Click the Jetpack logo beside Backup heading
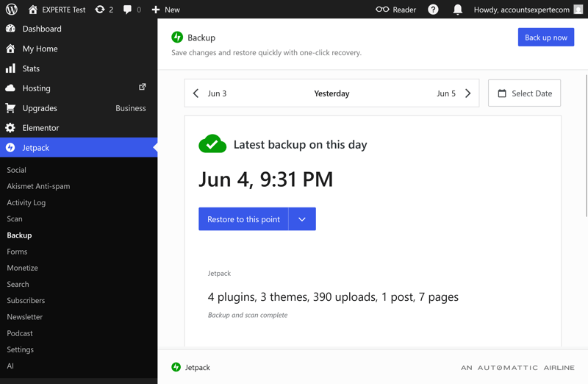Viewport: 588px width, 384px height. click(x=177, y=38)
